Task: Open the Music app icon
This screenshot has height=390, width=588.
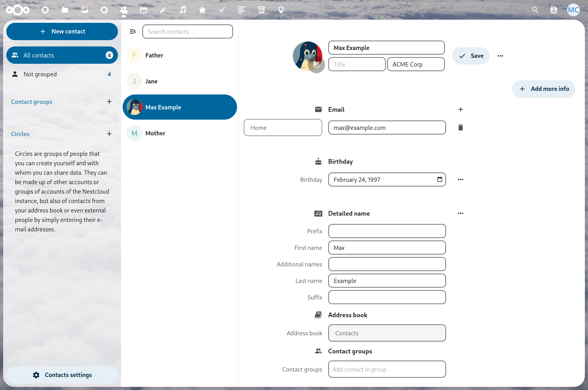Action: [x=183, y=10]
